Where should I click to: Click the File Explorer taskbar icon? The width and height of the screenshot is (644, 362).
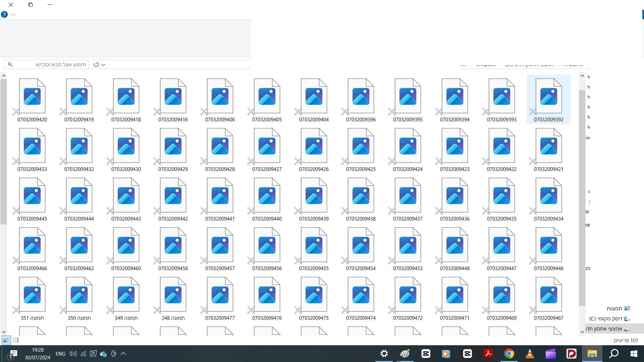(x=592, y=354)
